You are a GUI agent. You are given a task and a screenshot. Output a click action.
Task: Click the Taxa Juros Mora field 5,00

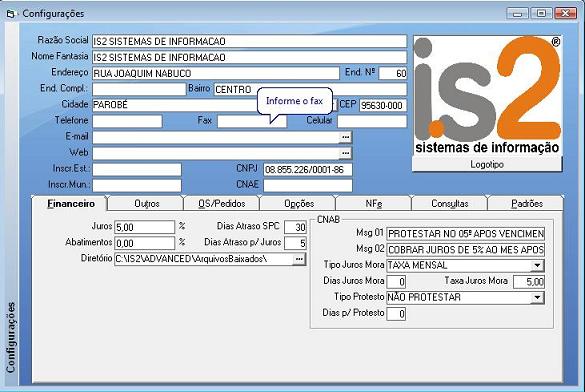[x=529, y=281]
